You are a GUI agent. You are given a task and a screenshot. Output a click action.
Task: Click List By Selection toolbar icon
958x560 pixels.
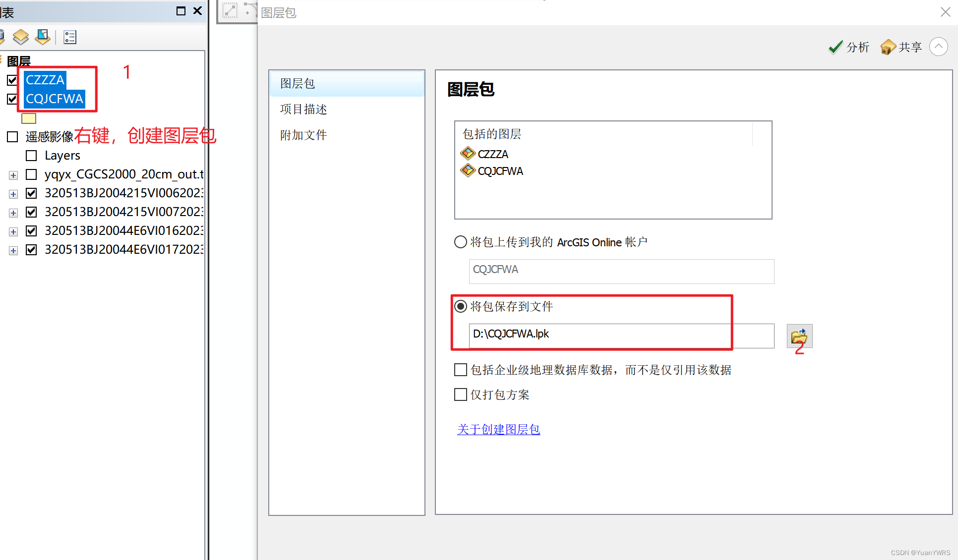(x=43, y=37)
